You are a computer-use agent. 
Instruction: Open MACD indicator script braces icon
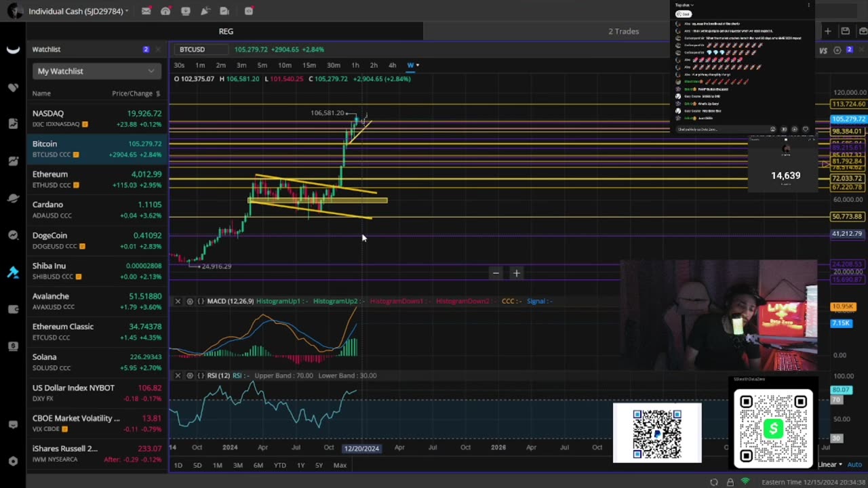(x=201, y=301)
